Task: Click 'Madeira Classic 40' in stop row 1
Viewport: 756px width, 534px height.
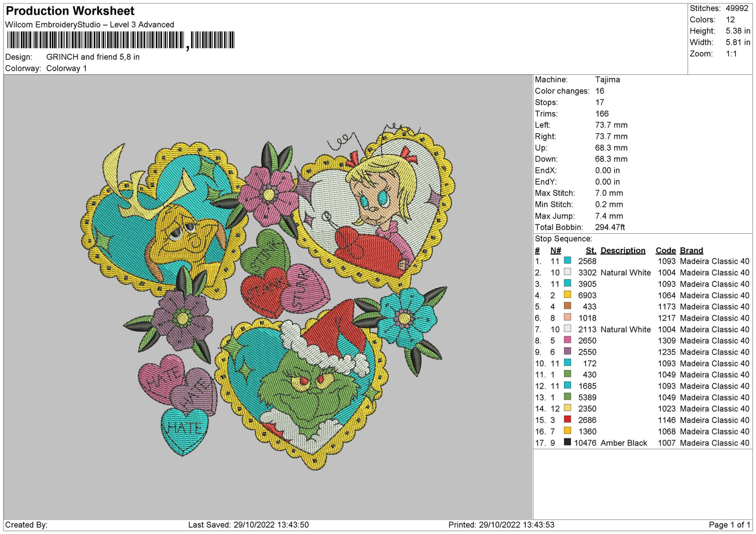Action: (x=715, y=262)
